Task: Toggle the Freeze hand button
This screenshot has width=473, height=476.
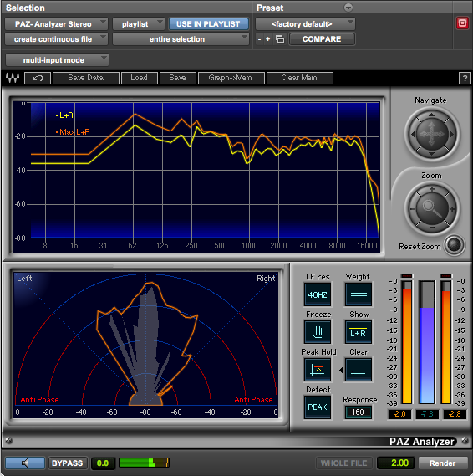Action: (x=318, y=332)
